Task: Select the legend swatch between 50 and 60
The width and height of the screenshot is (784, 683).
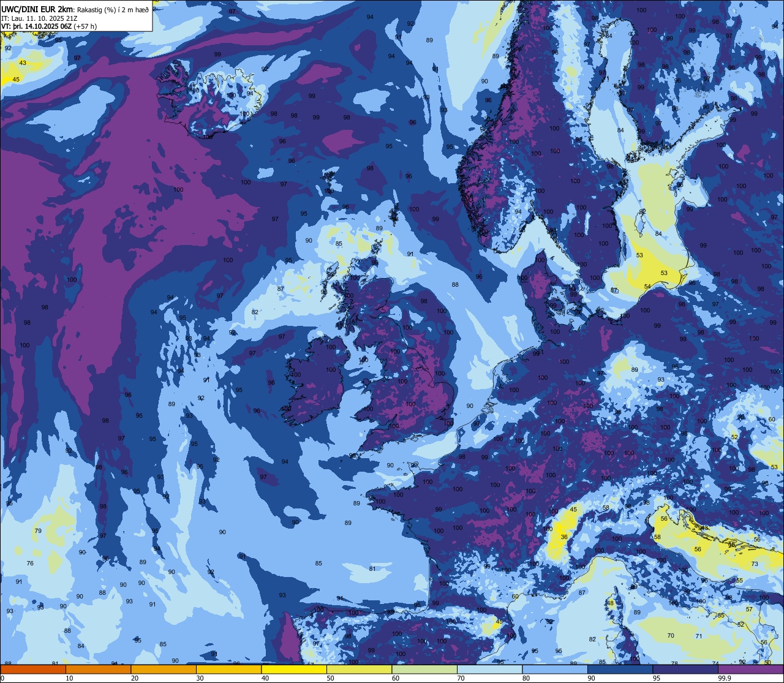Action: coord(359,669)
